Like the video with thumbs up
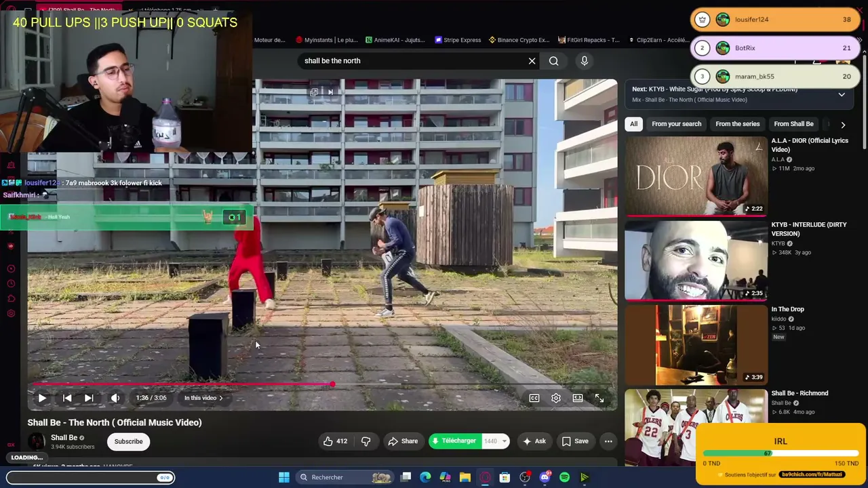Image resolution: width=868 pixels, height=488 pixels. click(x=335, y=441)
